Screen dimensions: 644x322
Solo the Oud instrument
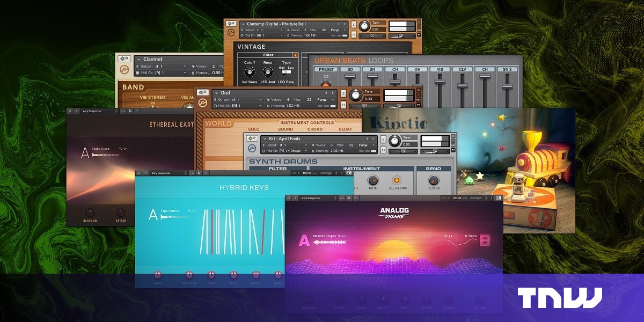coord(343,92)
